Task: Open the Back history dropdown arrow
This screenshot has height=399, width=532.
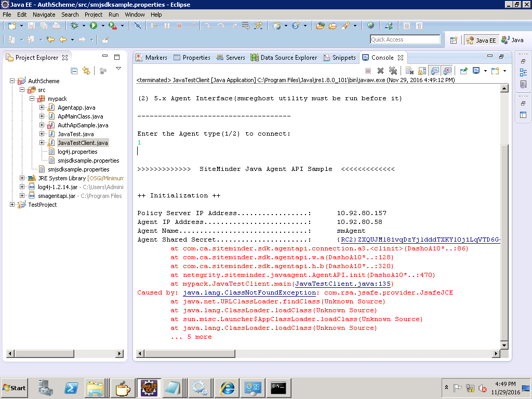Action: (x=72, y=39)
